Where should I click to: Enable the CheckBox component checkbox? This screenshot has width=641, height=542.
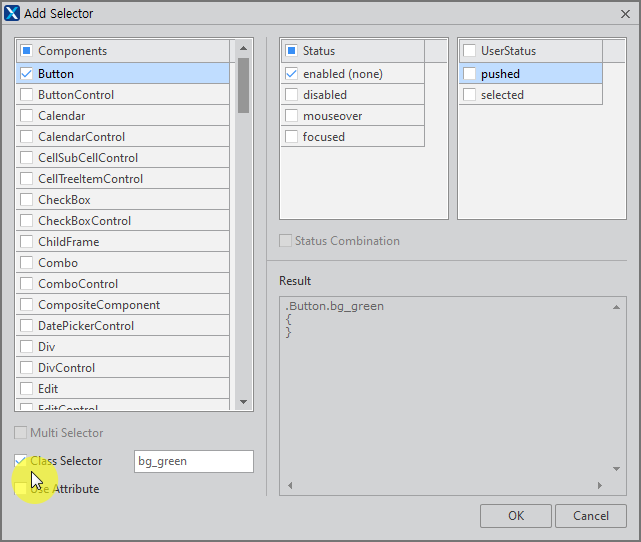click(x=26, y=200)
